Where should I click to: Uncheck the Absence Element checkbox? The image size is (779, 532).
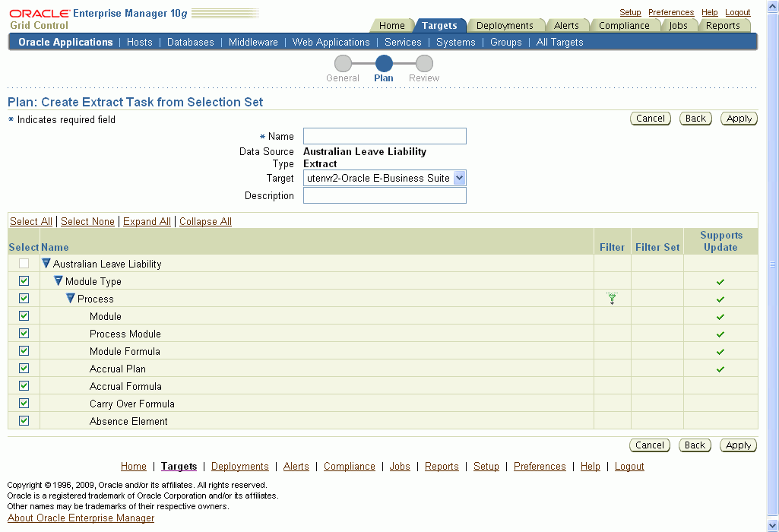point(24,421)
